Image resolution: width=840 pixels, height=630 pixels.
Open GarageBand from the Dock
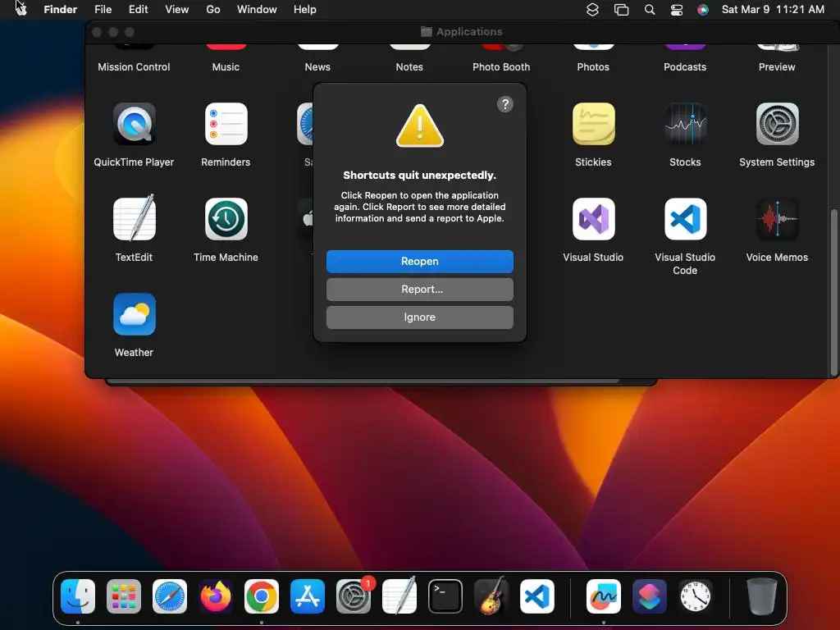tap(491, 596)
